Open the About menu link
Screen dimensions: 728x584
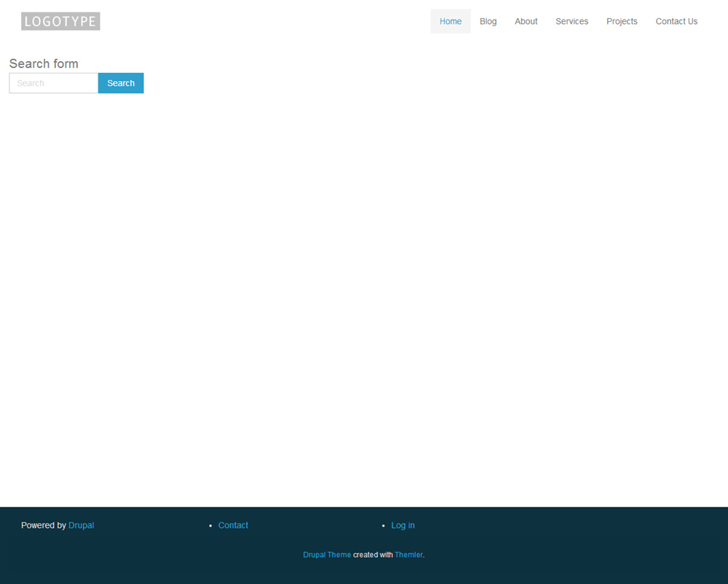pos(526,21)
